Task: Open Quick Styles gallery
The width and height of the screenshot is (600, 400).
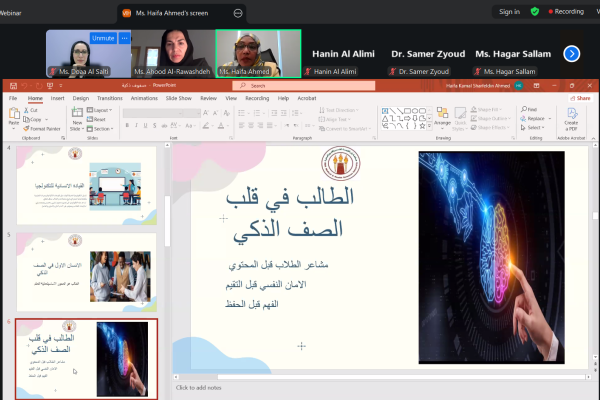Action: 460,119
